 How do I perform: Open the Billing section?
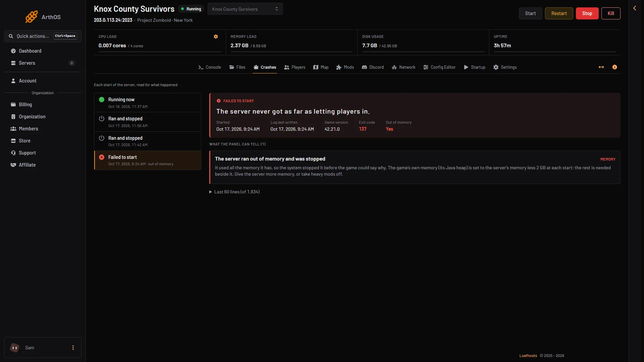point(43,105)
